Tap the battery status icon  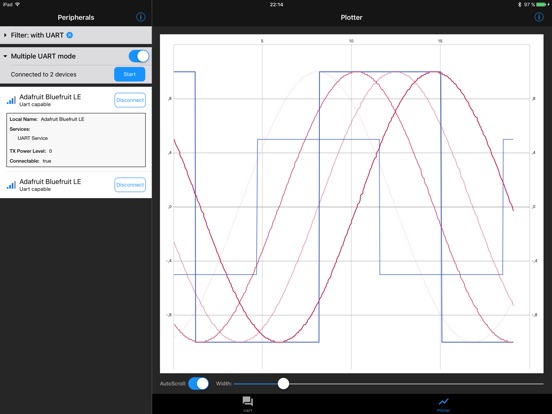pyautogui.click(x=542, y=5)
